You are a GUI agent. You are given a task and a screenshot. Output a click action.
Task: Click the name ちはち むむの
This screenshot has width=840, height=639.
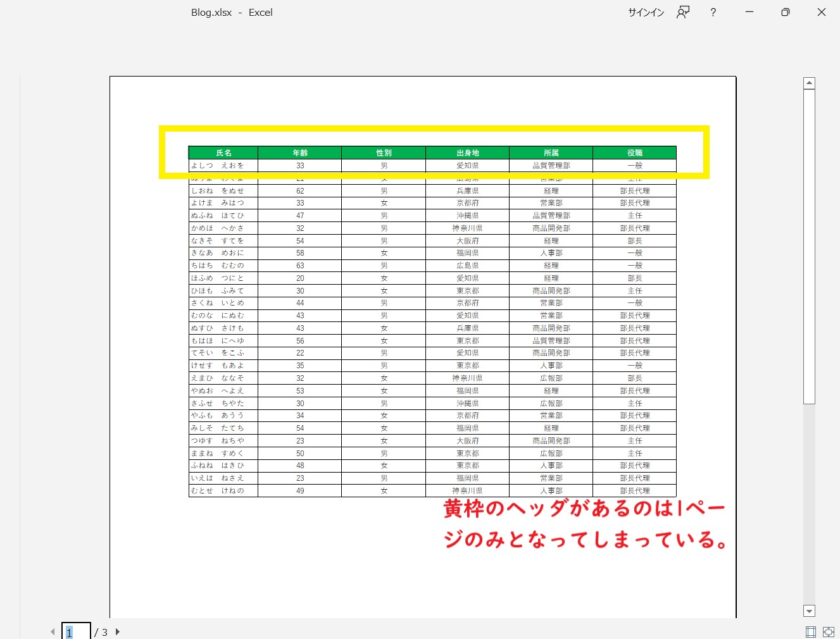(218, 266)
